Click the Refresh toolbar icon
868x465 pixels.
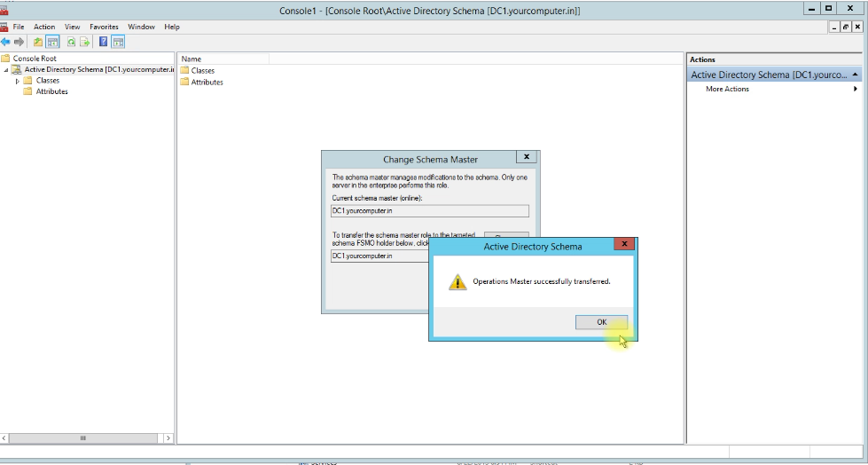[x=72, y=42]
